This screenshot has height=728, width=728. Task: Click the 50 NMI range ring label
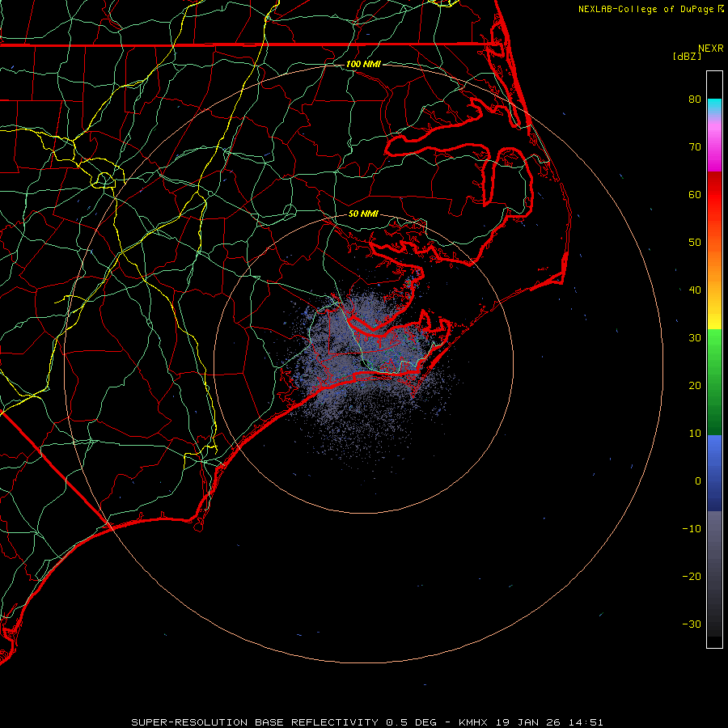363,214
